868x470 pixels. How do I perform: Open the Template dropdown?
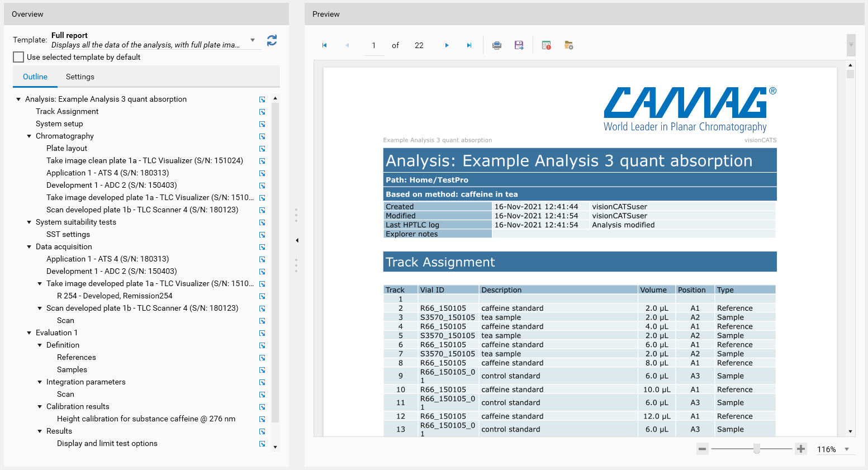coord(253,40)
